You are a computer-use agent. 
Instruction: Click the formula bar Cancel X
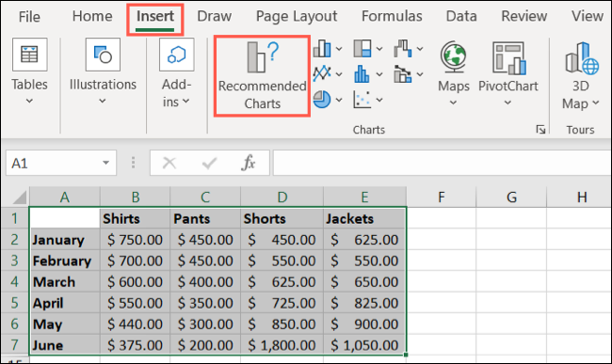169,163
